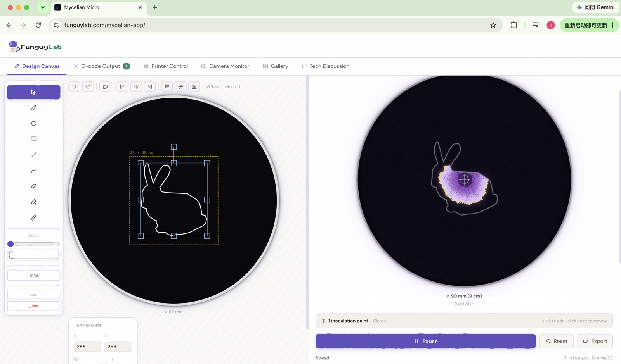Click the bottom-right resize handle of selection
This screenshot has height=364, width=621.
pos(207,236)
